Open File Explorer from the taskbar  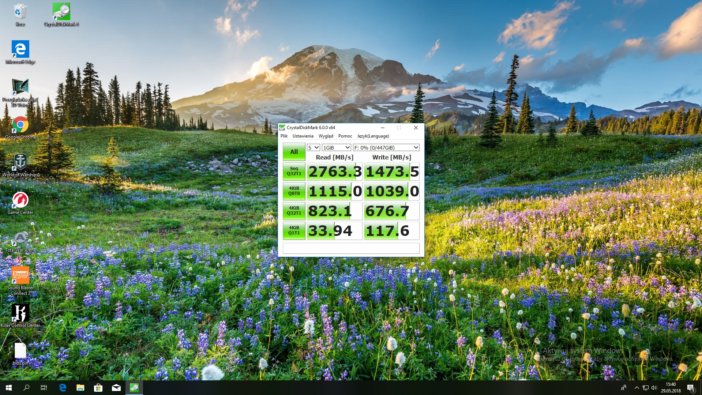point(81,388)
